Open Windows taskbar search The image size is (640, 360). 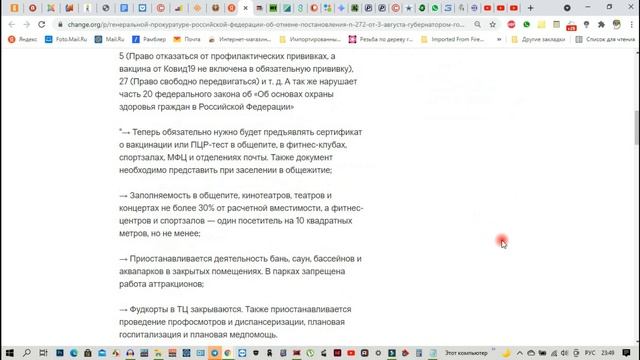pos(27,353)
